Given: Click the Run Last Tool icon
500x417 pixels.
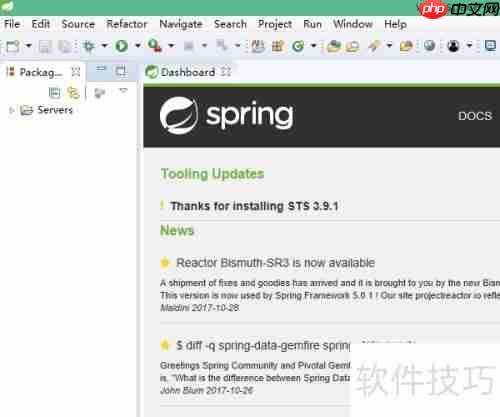Looking at the screenshot, I should tap(155, 46).
